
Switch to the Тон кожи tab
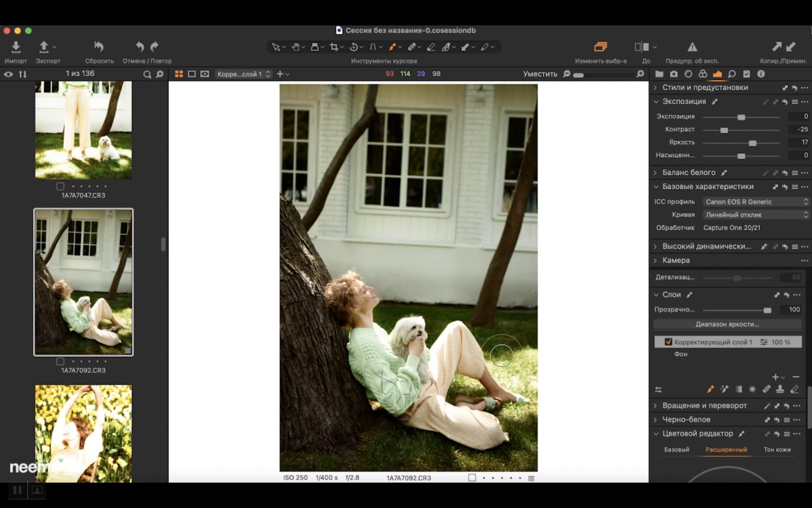[776, 450]
